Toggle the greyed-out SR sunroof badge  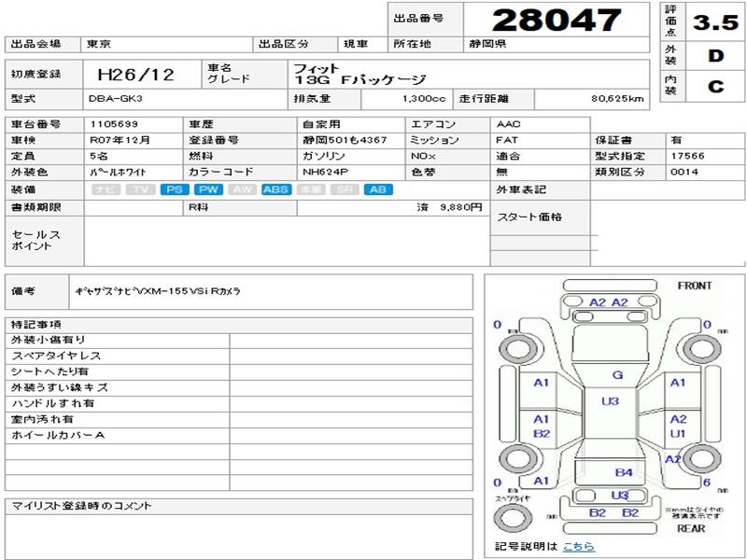click(x=344, y=189)
